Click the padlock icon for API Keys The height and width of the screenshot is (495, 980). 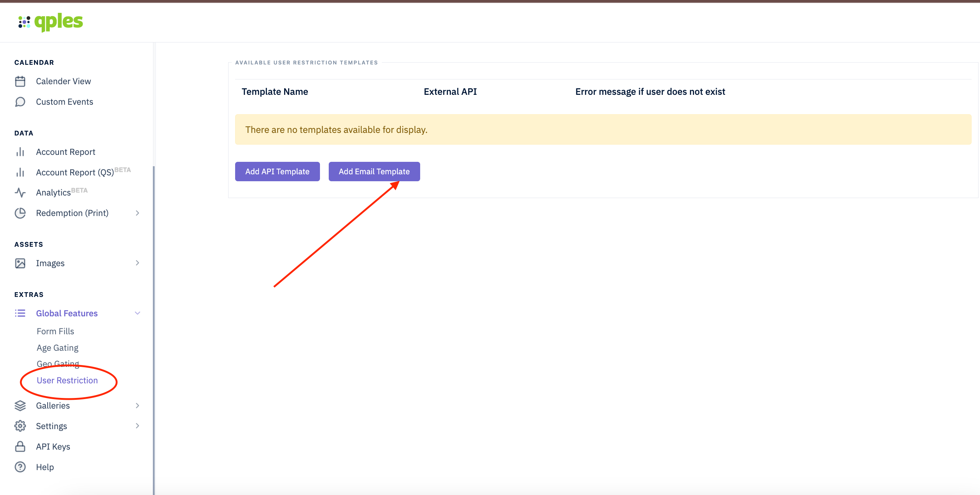(20, 447)
